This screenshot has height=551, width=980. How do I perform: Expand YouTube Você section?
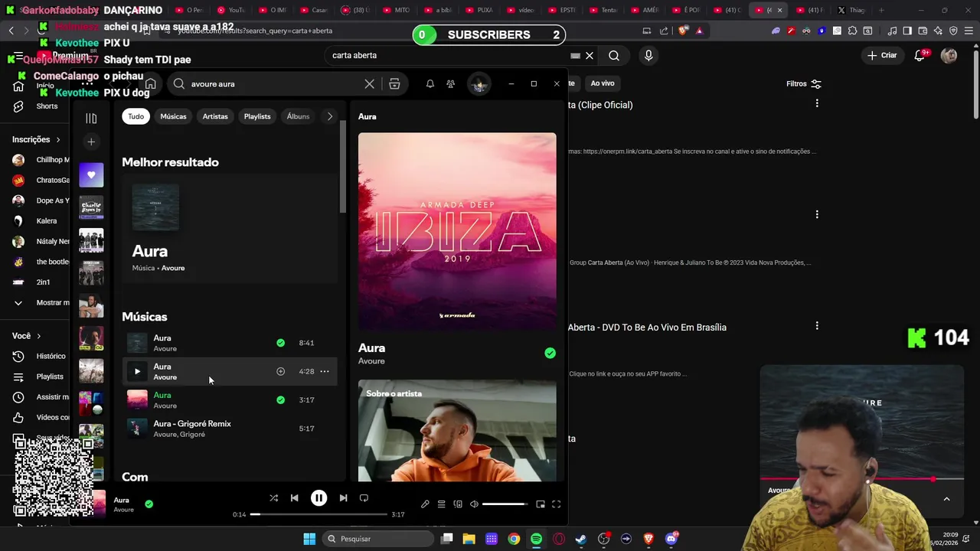point(27,335)
